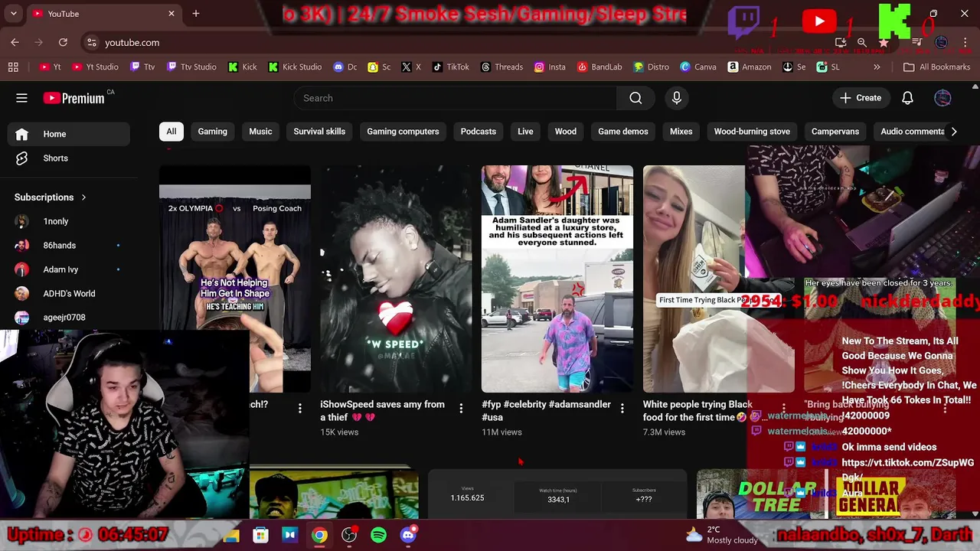
Task: Open the iShowSpeed W SPEED short thumbnail
Action: [396, 279]
